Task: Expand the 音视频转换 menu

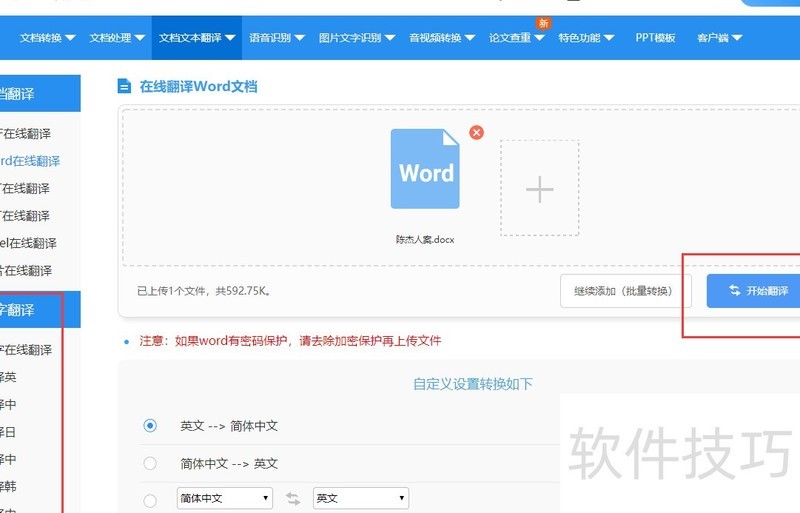Action: pos(442,38)
